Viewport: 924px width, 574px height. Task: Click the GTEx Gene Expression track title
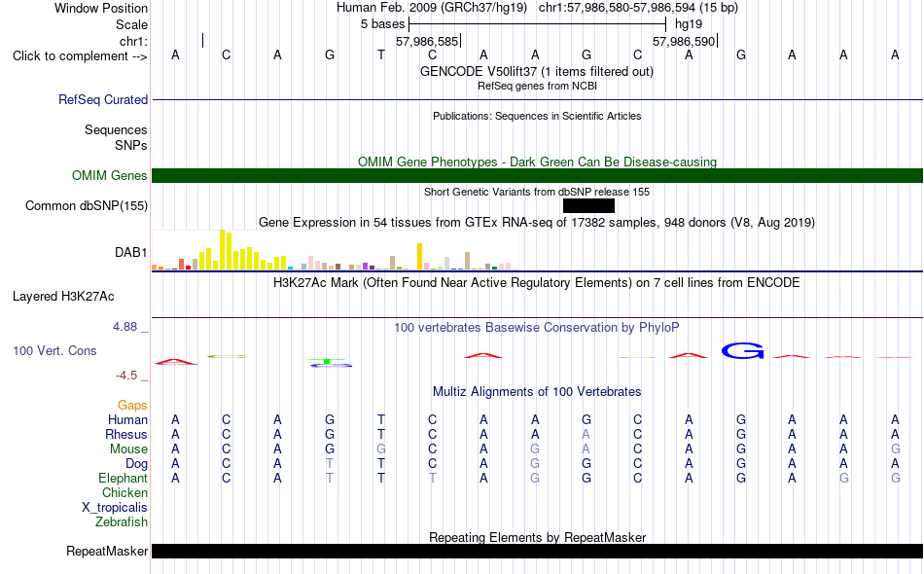[537, 223]
